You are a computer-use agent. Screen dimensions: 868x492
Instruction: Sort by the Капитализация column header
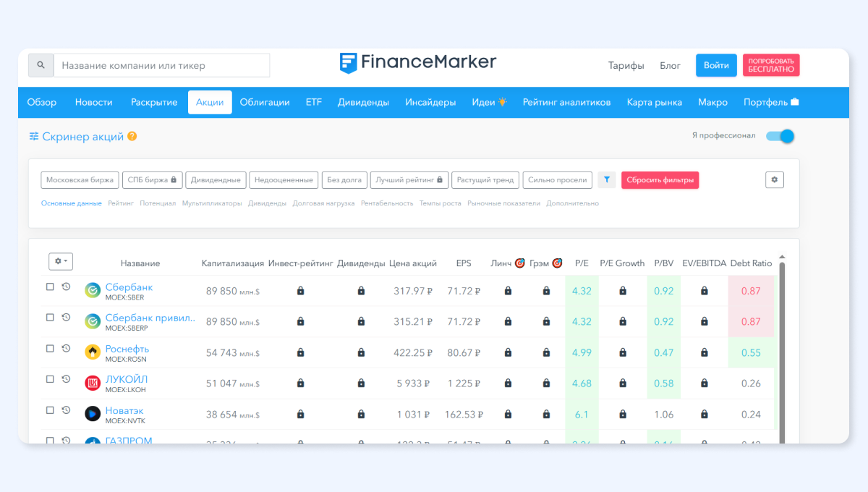click(x=231, y=263)
